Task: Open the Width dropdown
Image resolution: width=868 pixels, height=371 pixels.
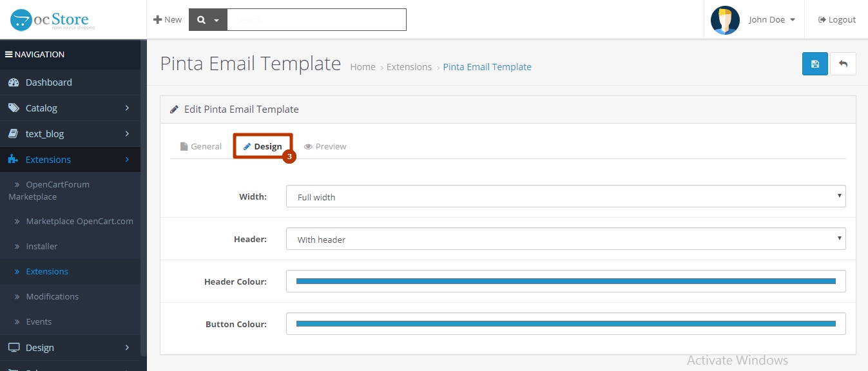Action: pos(565,197)
